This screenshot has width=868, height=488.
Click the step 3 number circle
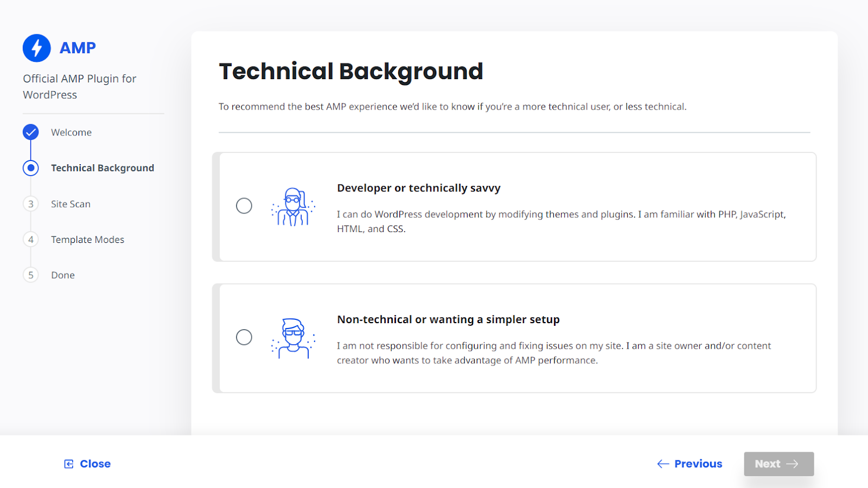pos(31,204)
